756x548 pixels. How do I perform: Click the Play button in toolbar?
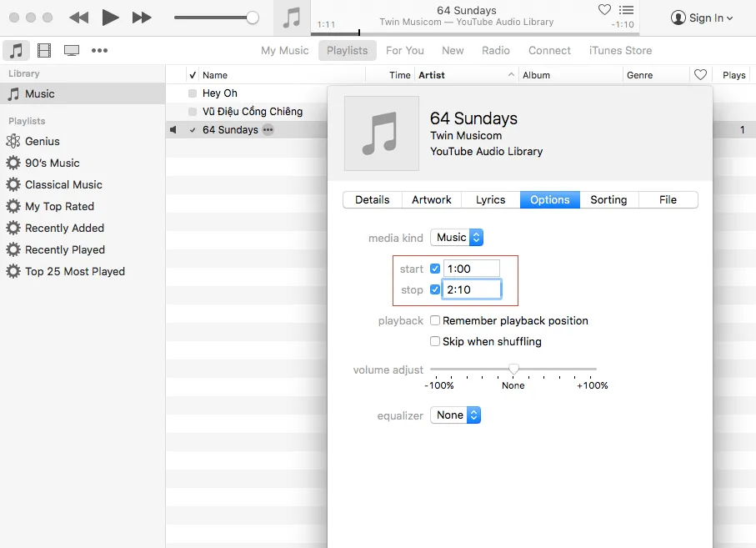coord(110,18)
